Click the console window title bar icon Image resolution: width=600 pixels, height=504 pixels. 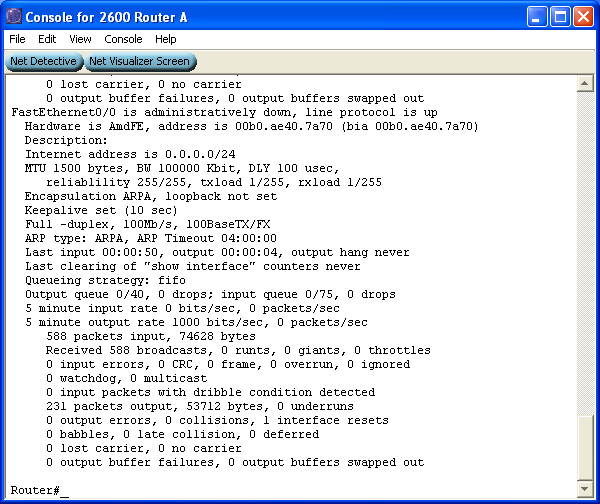(14, 16)
